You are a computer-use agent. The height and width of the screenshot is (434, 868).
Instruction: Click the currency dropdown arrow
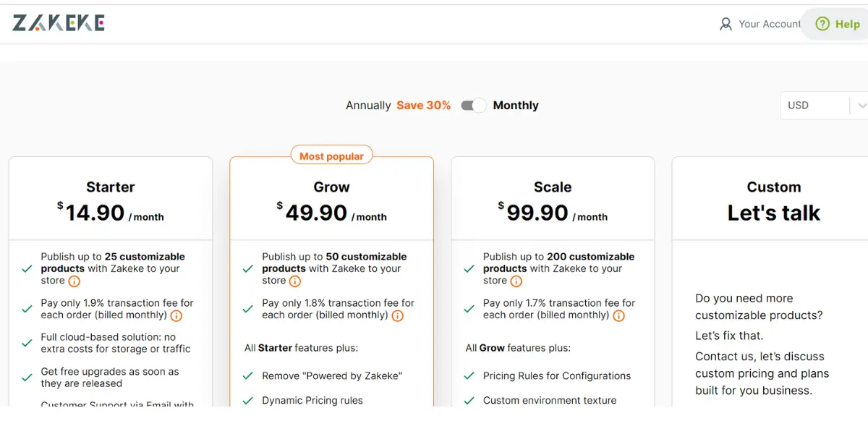[861, 106]
